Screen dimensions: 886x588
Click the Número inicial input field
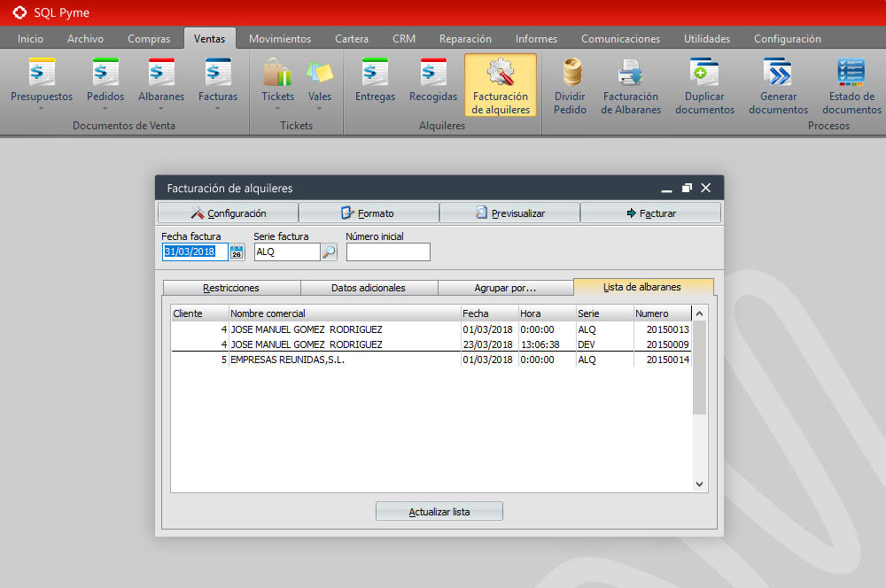(x=388, y=252)
